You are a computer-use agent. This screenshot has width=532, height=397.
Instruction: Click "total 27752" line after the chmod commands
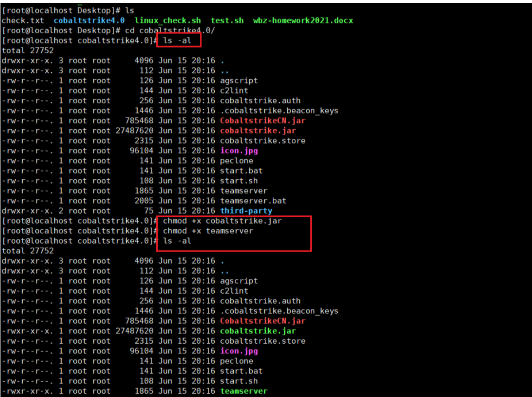[x=27, y=251]
